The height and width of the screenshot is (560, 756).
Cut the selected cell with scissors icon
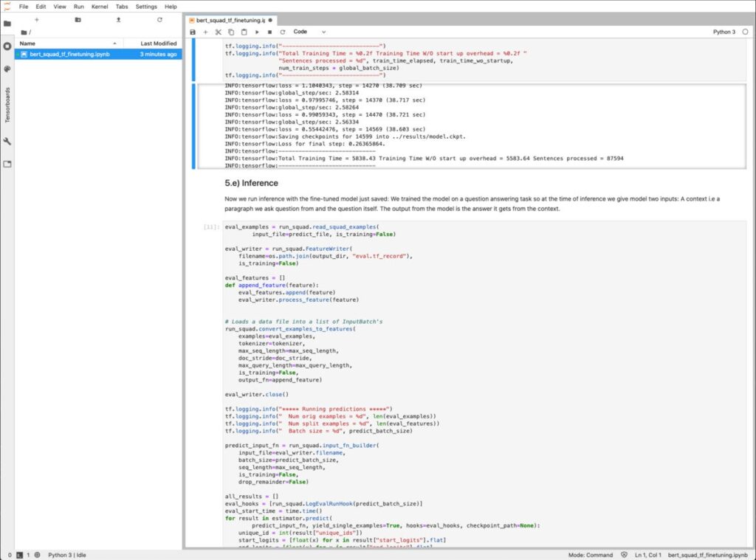(219, 32)
